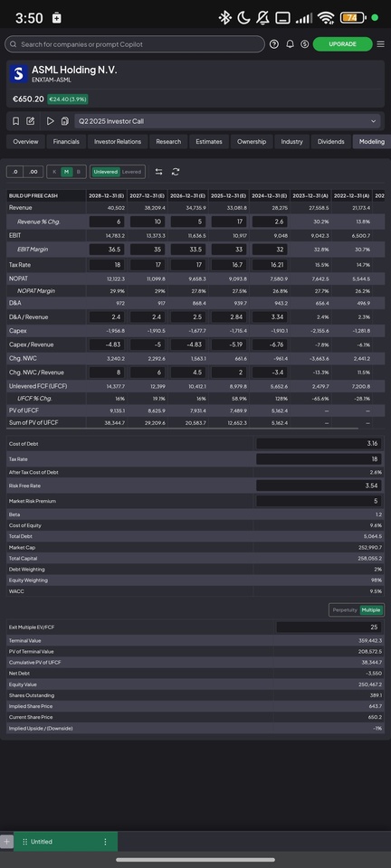391x868 pixels.
Task: Set units to K thousands
Action: click(x=54, y=172)
